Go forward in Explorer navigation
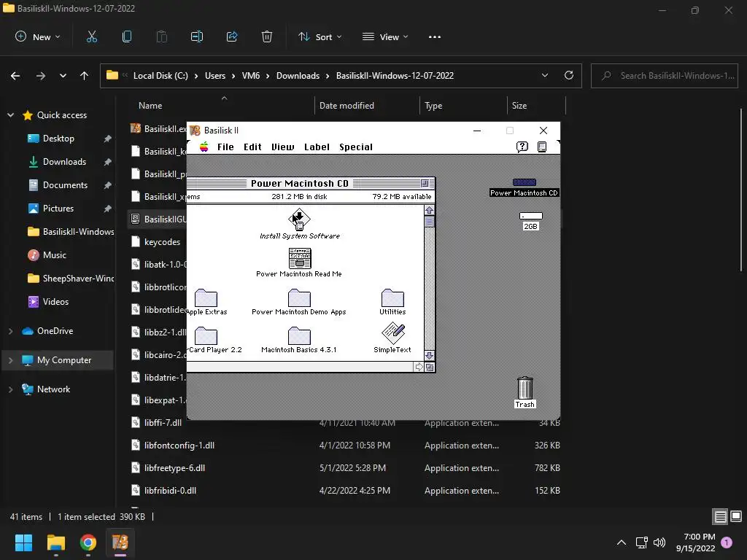Viewport: 747px width, 560px height. click(41, 75)
